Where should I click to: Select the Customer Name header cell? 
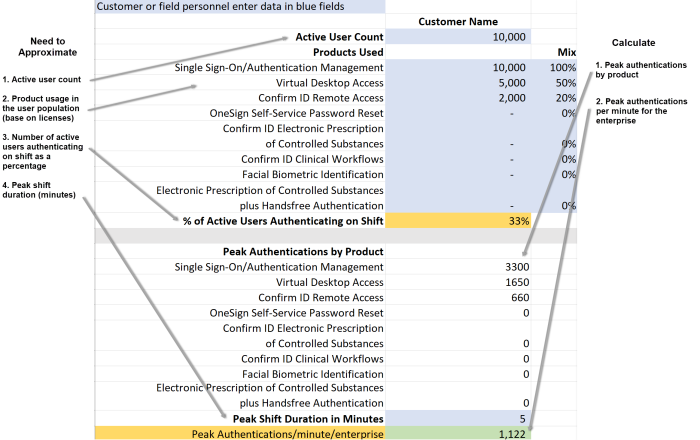(x=458, y=21)
